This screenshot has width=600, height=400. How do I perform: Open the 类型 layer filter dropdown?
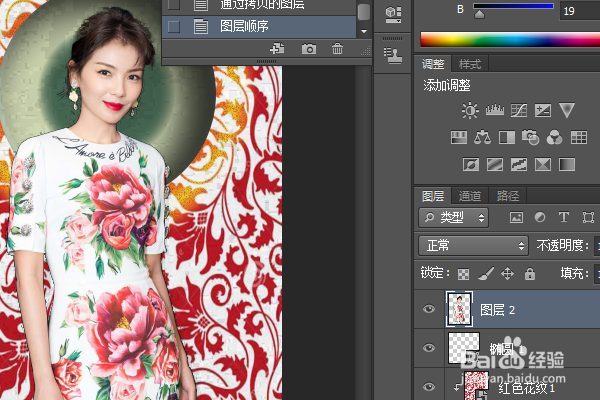pyautogui.click(x=453, y=218)
